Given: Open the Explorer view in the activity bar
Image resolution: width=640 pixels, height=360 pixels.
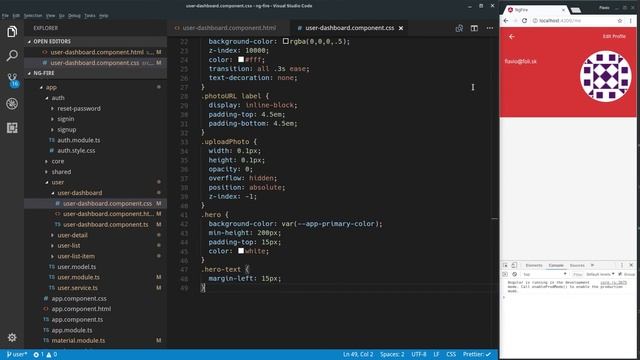Looking at the screenshot, I should [x=12, y=31].
